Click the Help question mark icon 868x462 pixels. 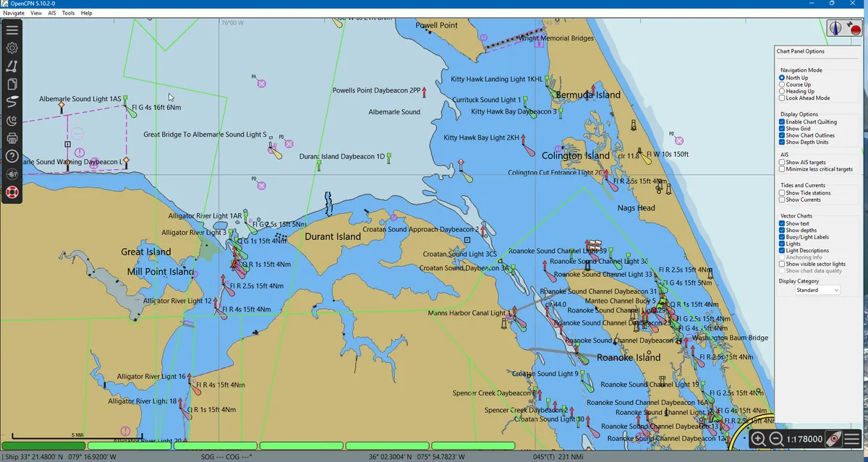click(12, 157)
